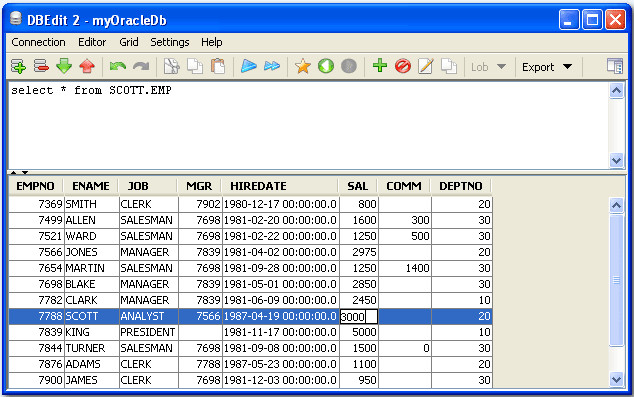Open the Export dropdown
This screenshot has width=634, height=397.
547,67
